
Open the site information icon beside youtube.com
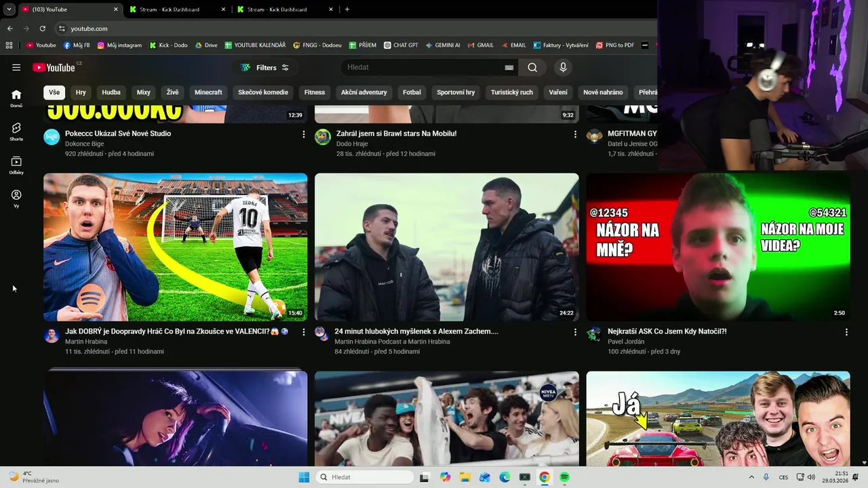[62, 28]
